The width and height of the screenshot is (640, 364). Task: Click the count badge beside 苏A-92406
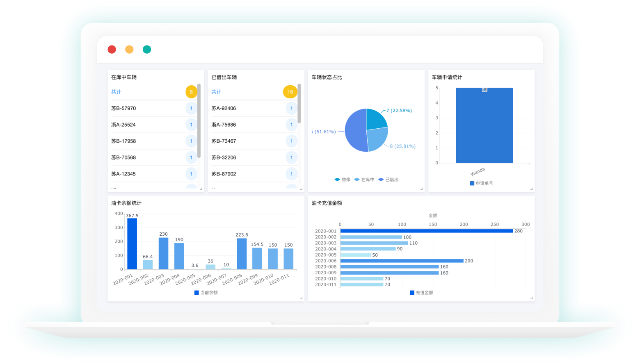click(291, 108)
